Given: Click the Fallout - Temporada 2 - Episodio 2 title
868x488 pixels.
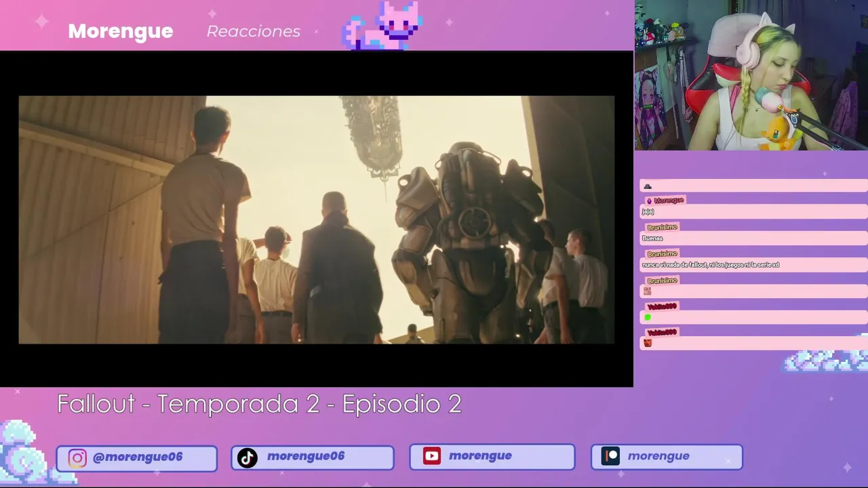Looking at the screenshot, I should (x=259, y=404).
